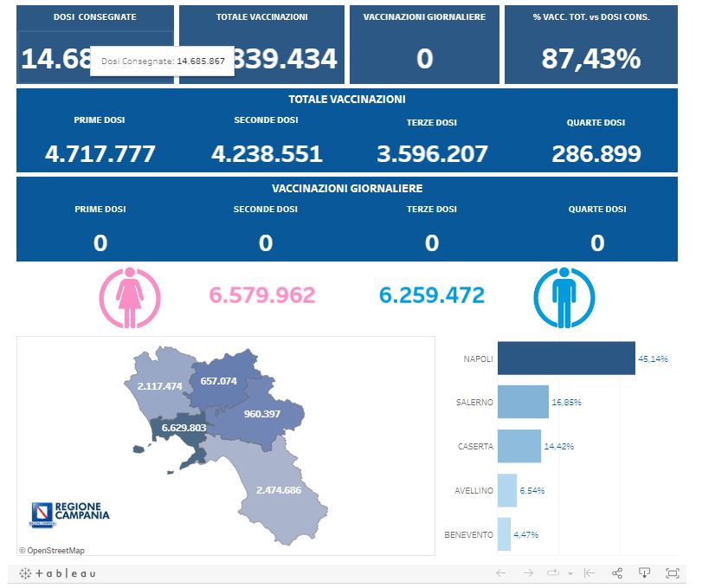728x588 pixels.
Task: Select the AVELLINO bar in chart
Action: 507,490
